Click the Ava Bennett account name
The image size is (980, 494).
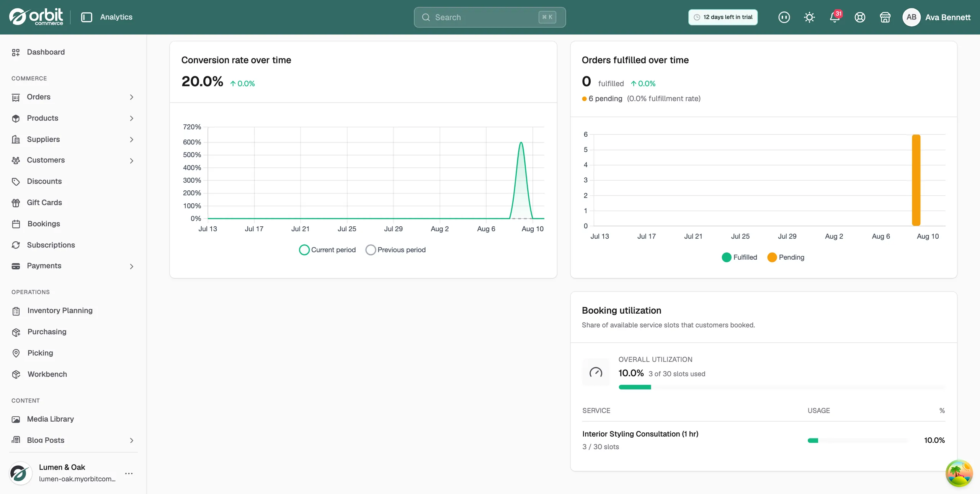coord(947,17)
